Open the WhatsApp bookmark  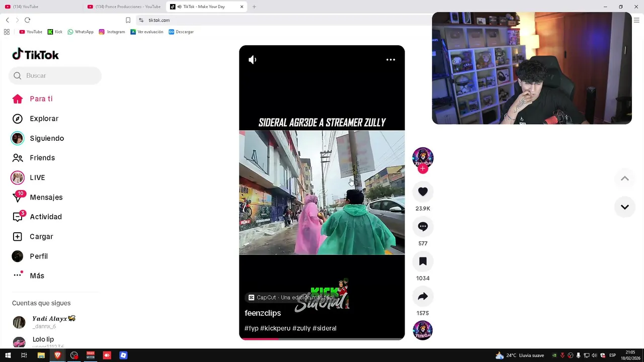pos(80,32)
